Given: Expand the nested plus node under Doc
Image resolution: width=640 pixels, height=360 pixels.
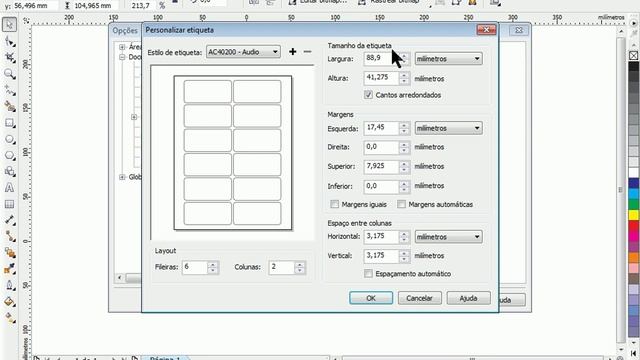Looking at the screenshot, I should point(134,117).
